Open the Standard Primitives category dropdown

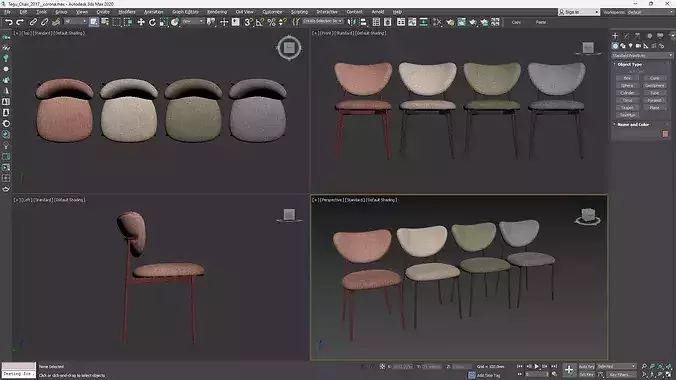click(x=642, y=56)
